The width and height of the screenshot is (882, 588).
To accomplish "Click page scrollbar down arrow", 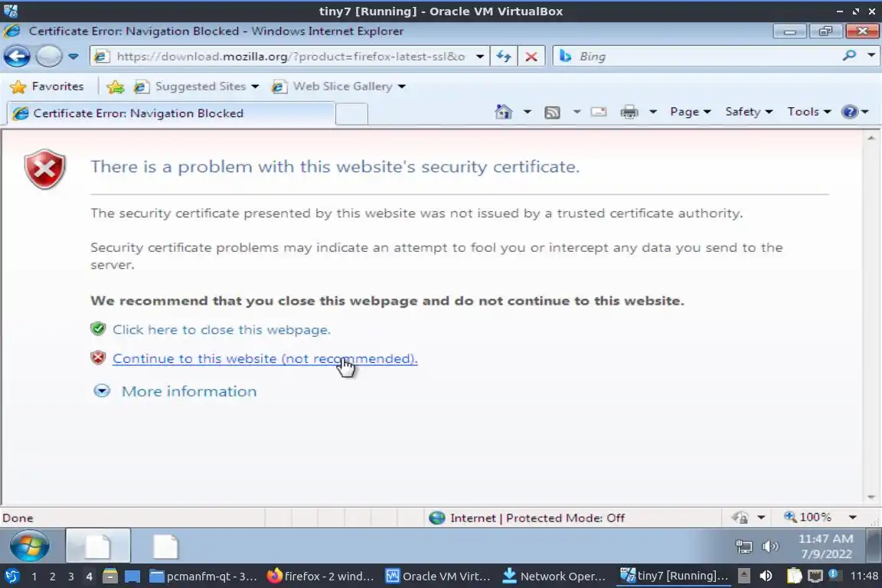I will click(x=871, y=497).
